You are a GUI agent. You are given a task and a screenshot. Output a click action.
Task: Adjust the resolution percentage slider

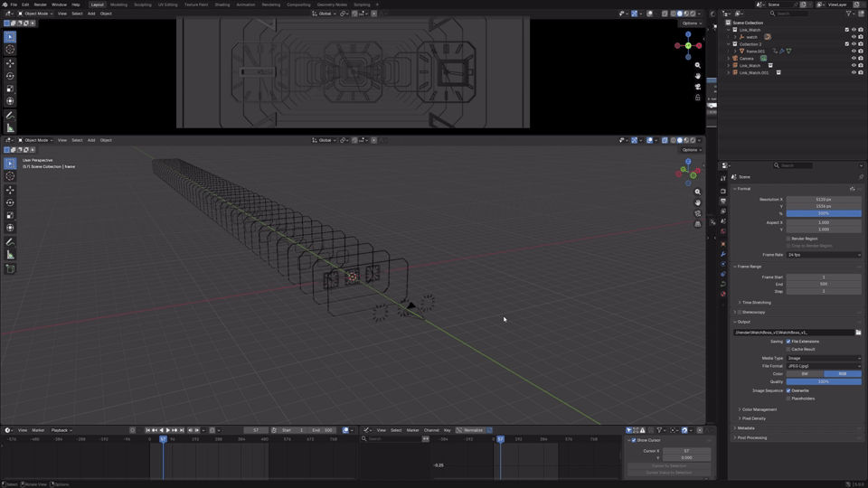(x=824, y=213)
